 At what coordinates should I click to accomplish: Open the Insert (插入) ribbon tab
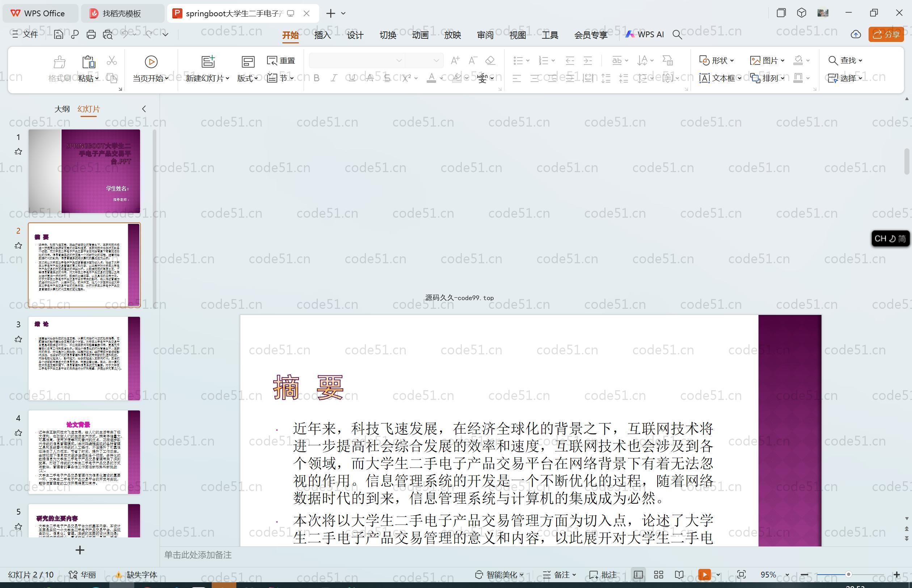(x=322, y=35)
